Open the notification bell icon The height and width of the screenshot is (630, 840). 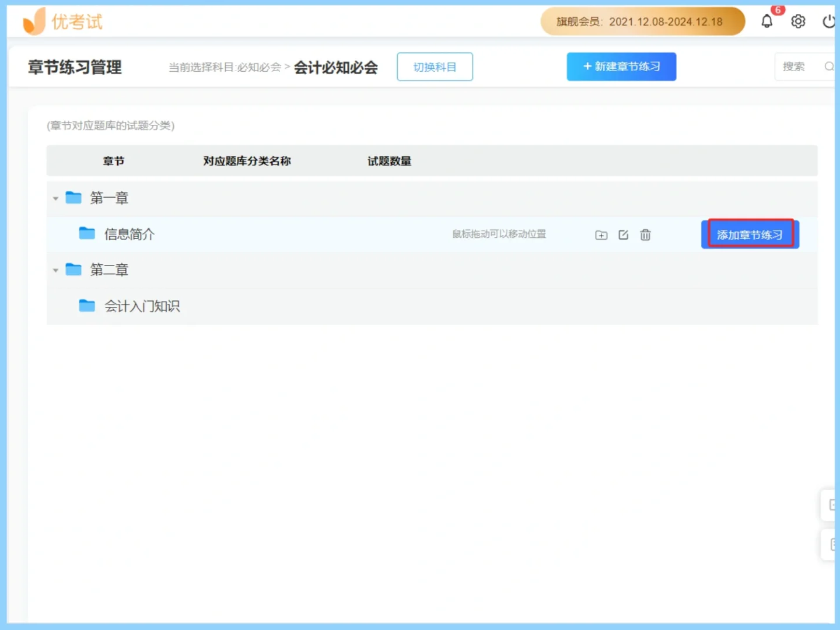[766, 22]
